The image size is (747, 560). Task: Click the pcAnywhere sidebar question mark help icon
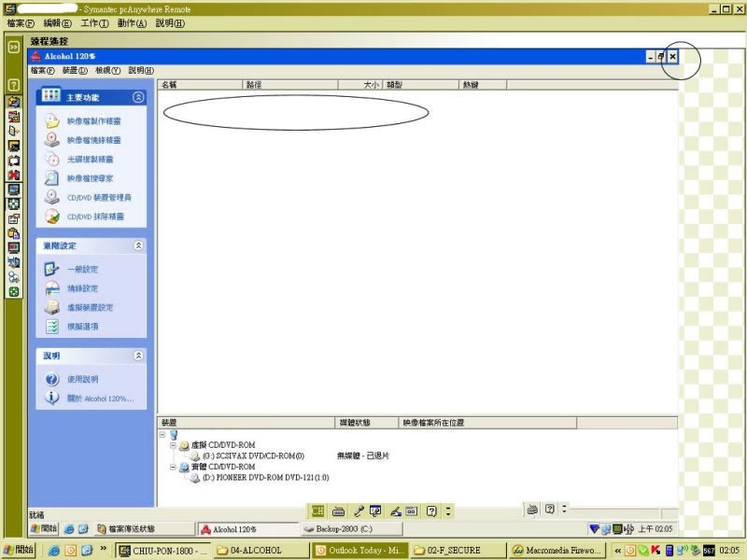point(14,85)
